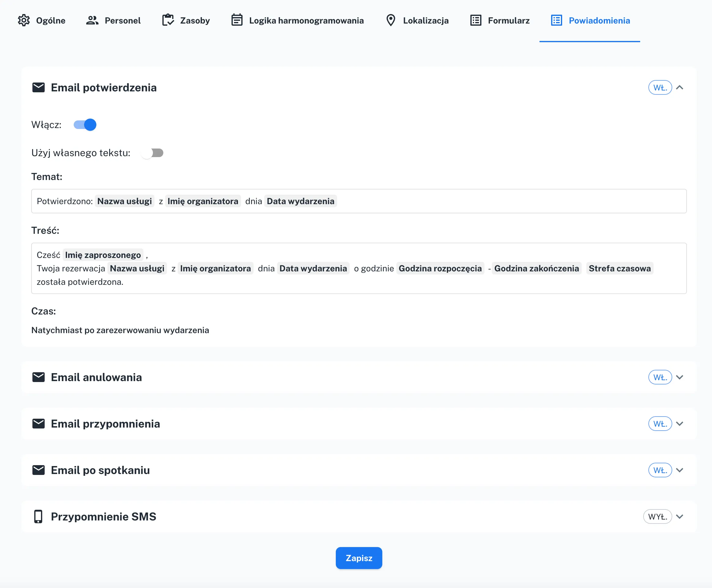Image resolution: width=712 pixels, height=588 pixels.
Task: Click the phone icon beside Przypomnienie SMS
Action: click(x=38, y=516)
